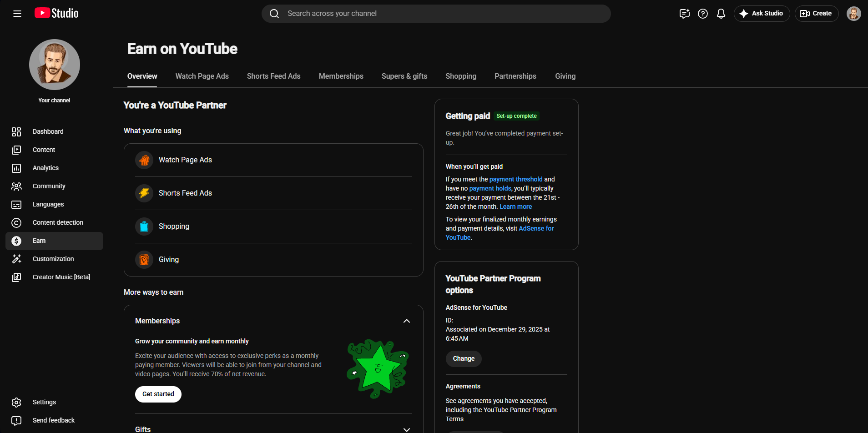Go to Creator Music [Beta] in sidebar
The height and width of the screenshot is (433, 868).
pyautogui.click(x=55, y=277)
